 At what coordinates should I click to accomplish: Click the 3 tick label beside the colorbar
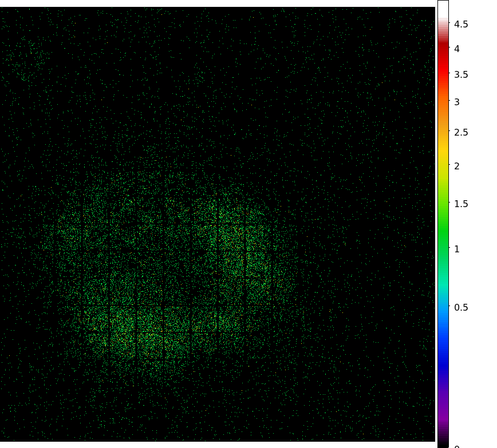(456, 102)
